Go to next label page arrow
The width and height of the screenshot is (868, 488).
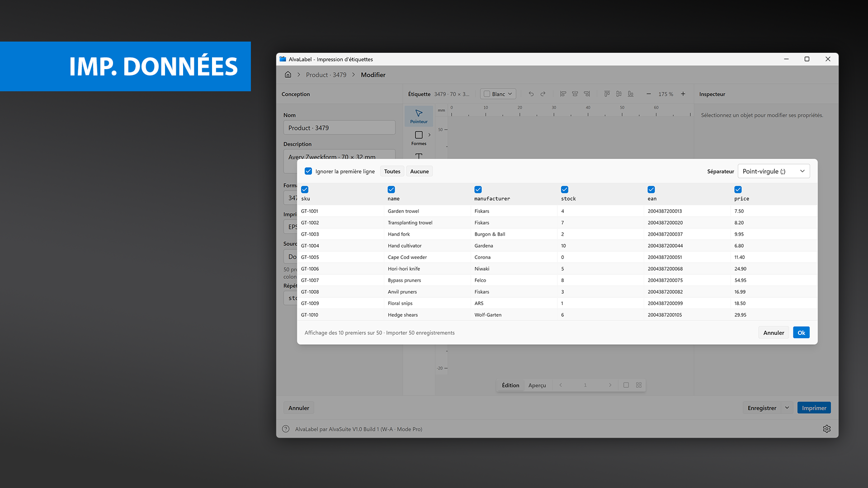610,385
